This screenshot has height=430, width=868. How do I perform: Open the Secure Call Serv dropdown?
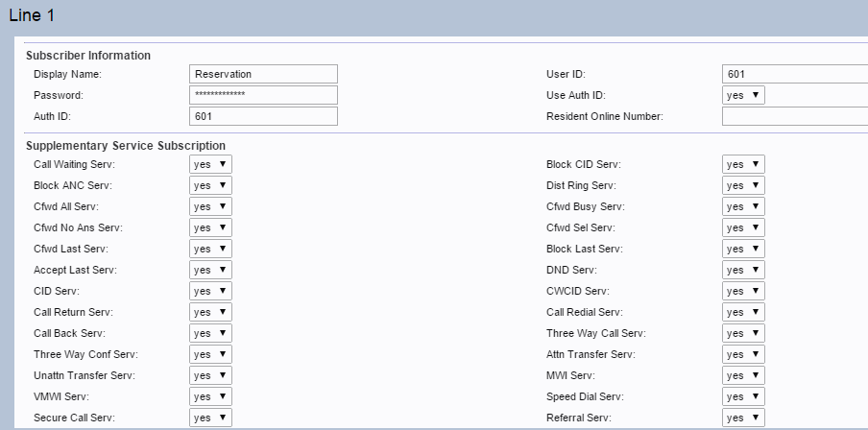tap(210, 418)
